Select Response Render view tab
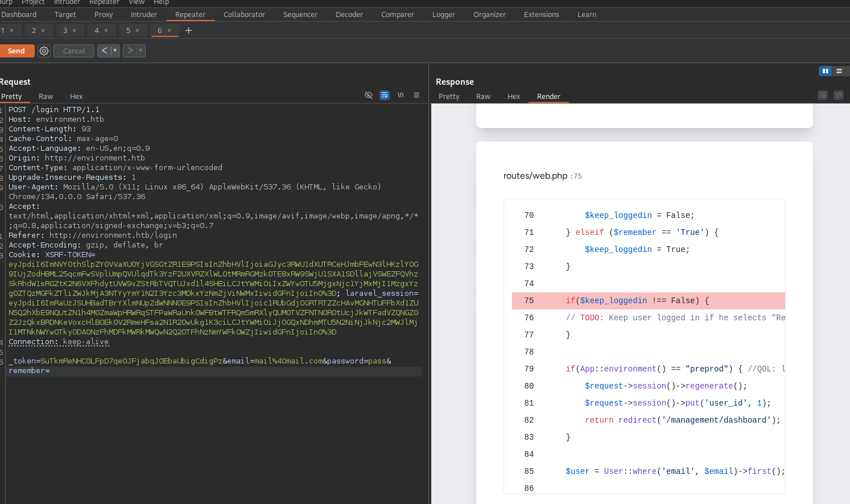 coord(548,96)
